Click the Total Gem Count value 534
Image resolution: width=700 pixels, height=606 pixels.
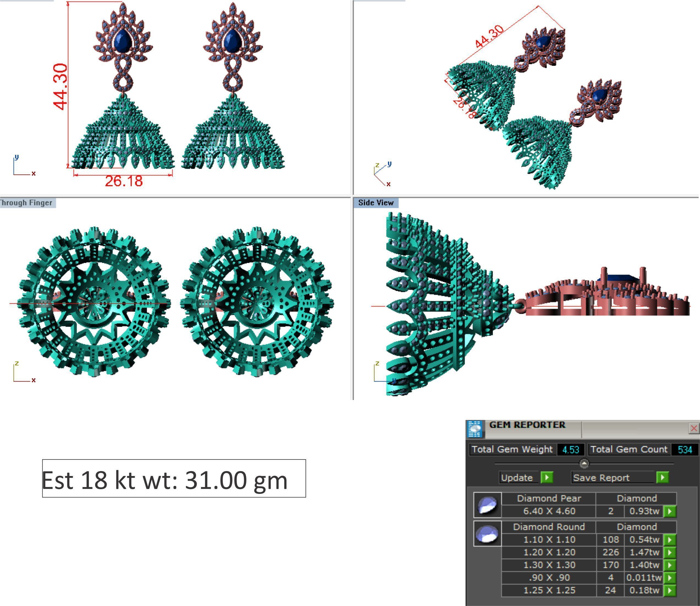(685, 450)
